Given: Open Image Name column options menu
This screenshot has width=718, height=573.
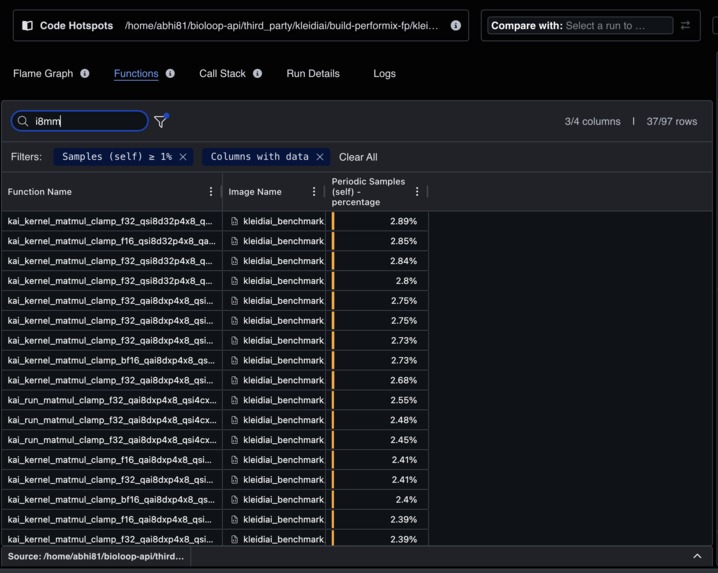Looking at the screenshot, I should 314,191.
